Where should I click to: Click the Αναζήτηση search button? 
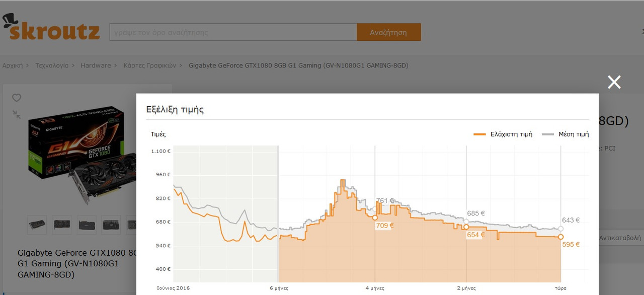[x=388, y=32]
